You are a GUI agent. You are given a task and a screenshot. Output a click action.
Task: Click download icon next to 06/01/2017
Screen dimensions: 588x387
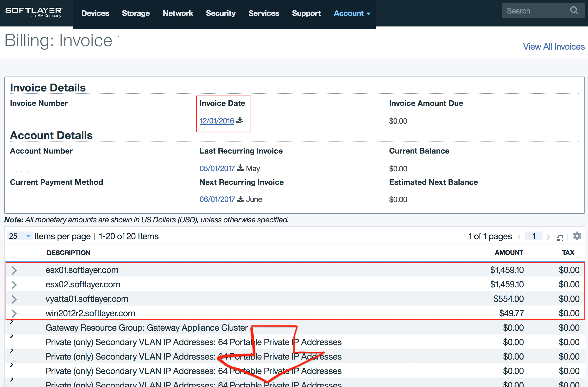240,199
